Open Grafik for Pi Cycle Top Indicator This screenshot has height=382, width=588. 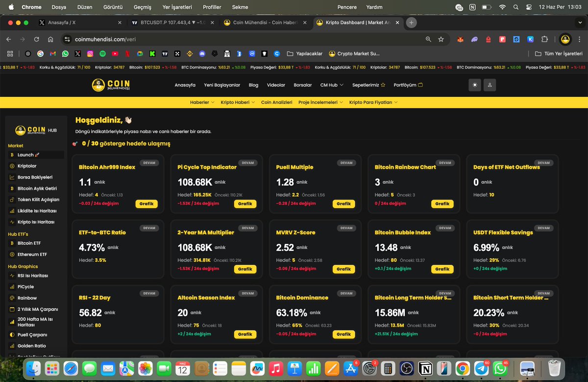[x=245, y=204]
